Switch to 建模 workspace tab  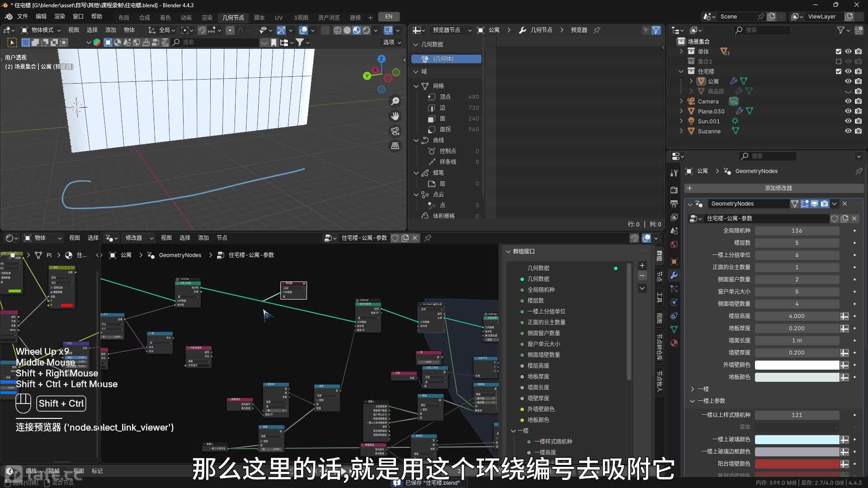[x=355, y=18]
